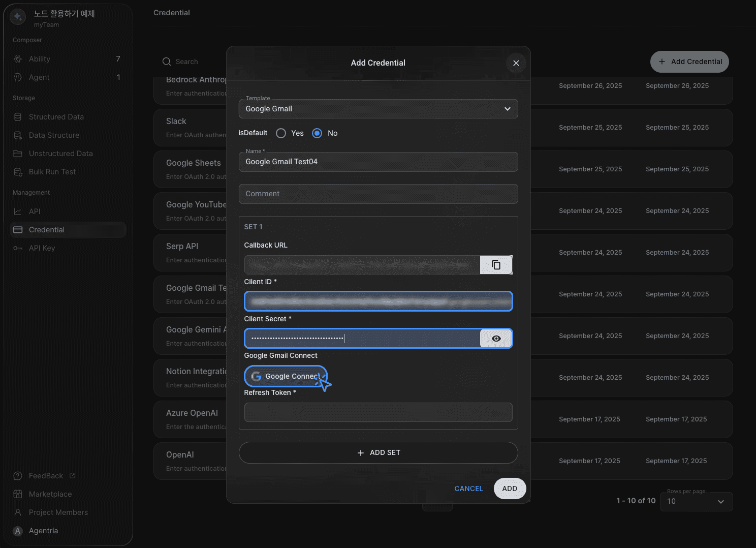Open the Google Gemini credential row
The height and width of the screenshot is (548, 756).
pos(443,336)
